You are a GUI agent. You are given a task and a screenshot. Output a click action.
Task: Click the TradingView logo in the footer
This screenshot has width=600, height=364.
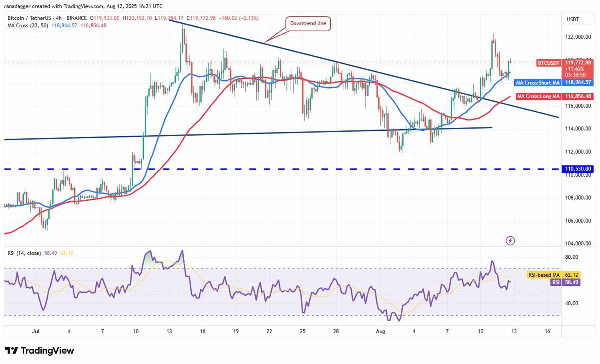click(x=39, y=351)
